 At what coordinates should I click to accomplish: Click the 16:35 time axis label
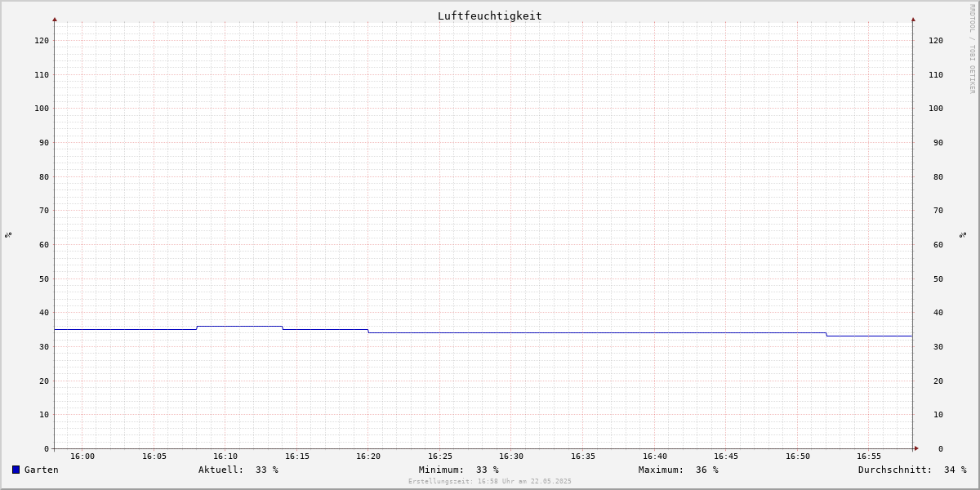(583, 457)
